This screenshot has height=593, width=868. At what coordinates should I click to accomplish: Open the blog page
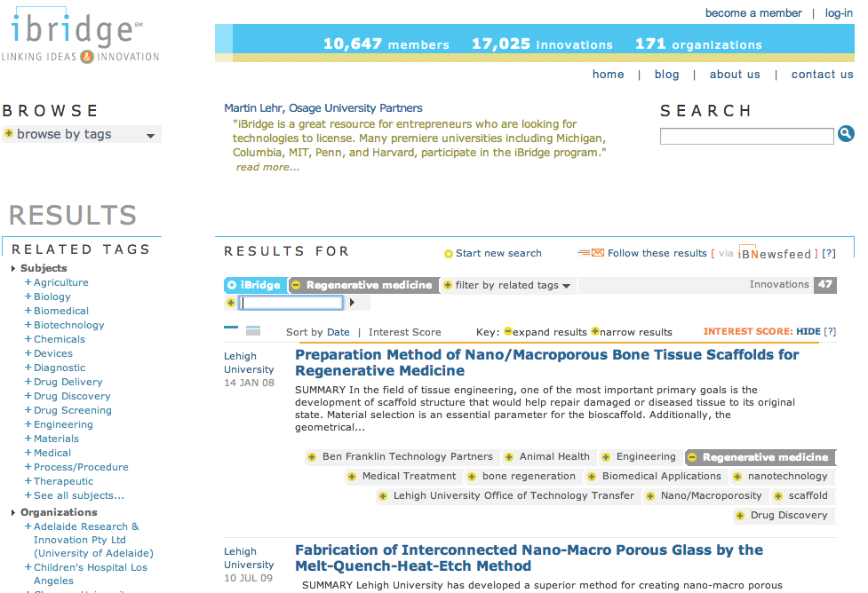pyautogui.click(x=666, y=75)
